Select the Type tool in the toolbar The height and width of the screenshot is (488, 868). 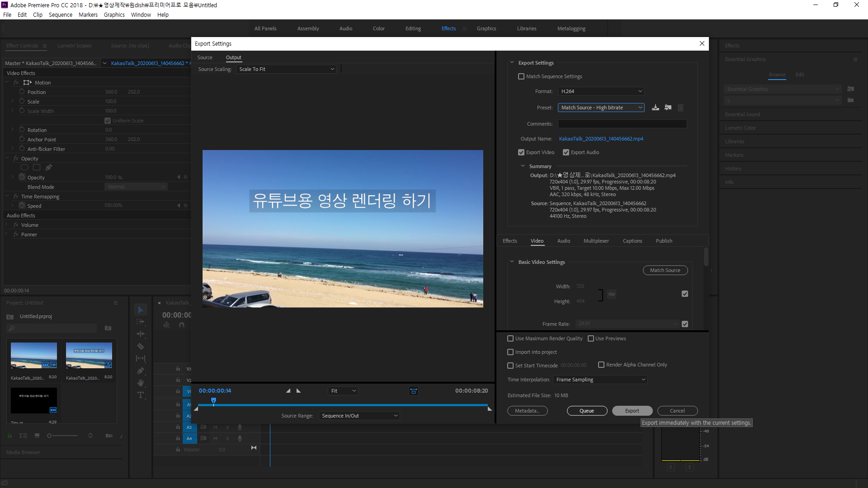click(141, 395)
